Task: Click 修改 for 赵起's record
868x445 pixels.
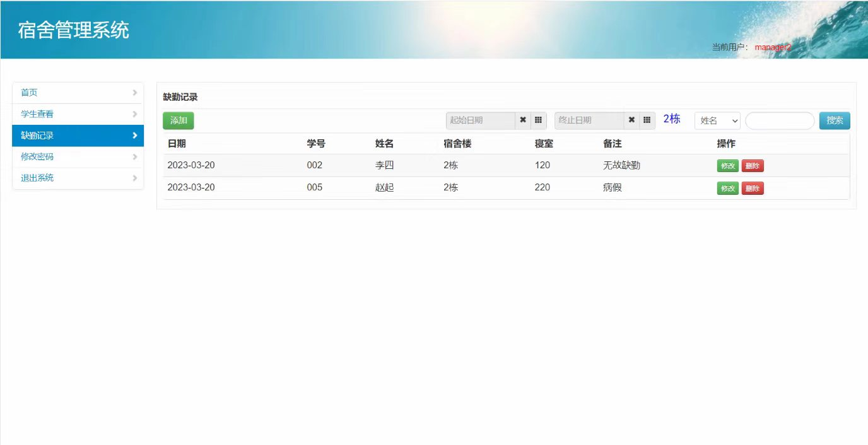Action: tap(727, 188)
